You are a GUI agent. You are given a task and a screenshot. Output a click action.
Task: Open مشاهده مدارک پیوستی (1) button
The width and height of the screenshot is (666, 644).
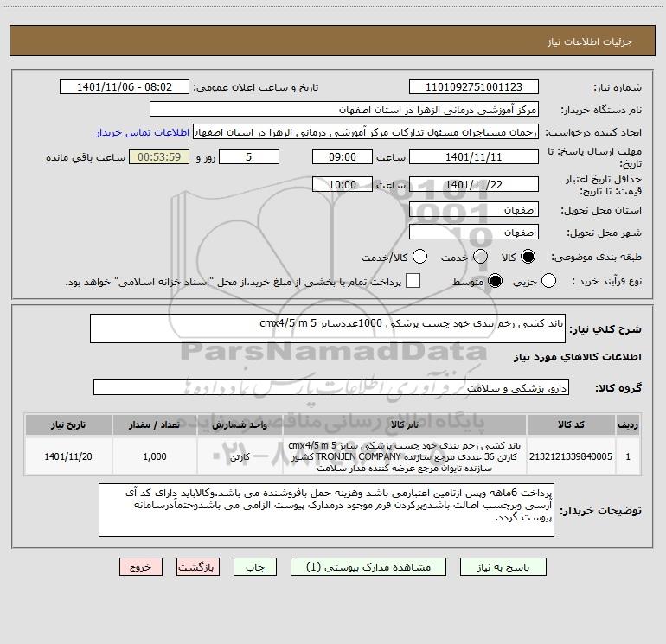click(368, 567)
